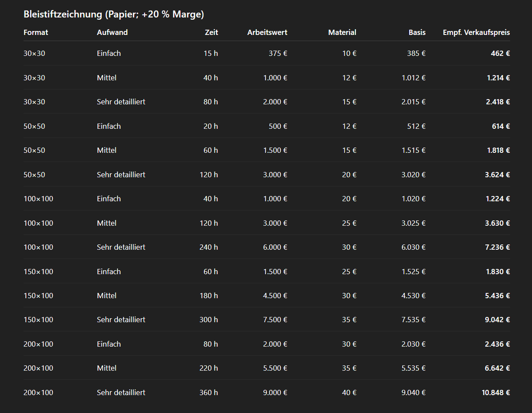Viewport: 532px width, 413px height.
Task: Click the Basis column header
Action: 417,32
